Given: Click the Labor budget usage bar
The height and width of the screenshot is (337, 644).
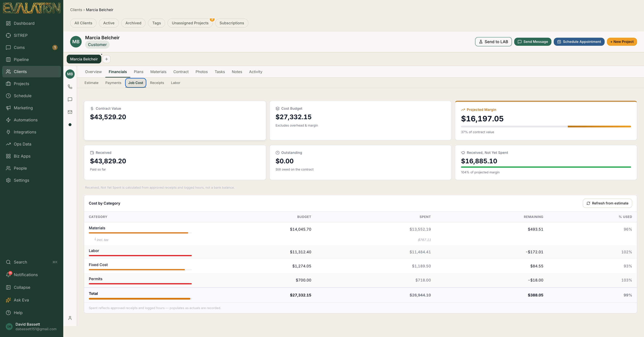Looking at the screenshot, I should click(x=140, y=255).
